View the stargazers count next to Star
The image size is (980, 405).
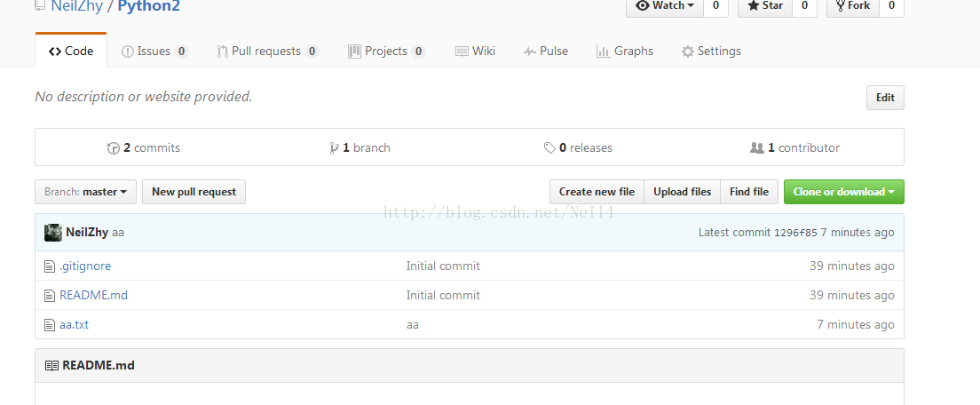pyautogui.click(x=804, y=6)
